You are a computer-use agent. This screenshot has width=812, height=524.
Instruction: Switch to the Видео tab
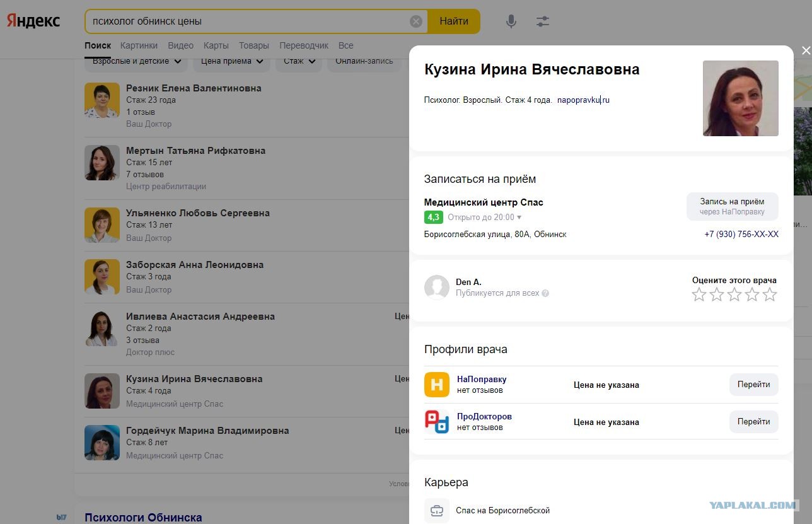pyautogui.click(x=181, y=45)
